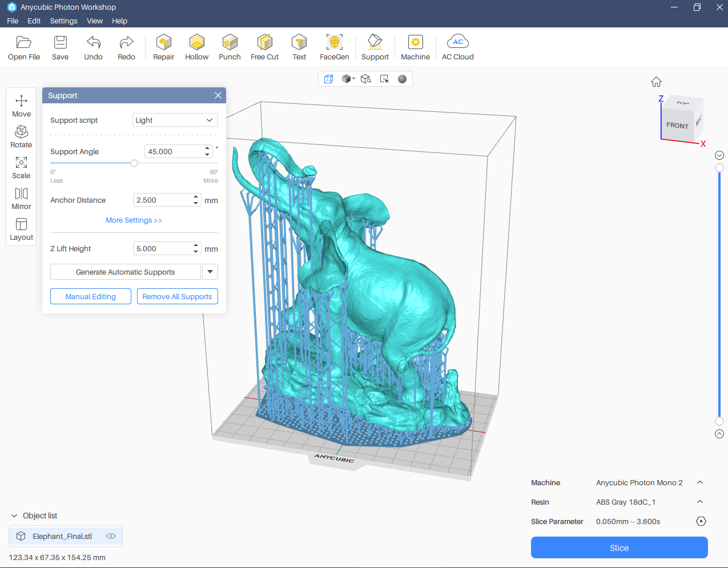
Task: Click the zoom-to-model view icon
Action: [366, 79]
